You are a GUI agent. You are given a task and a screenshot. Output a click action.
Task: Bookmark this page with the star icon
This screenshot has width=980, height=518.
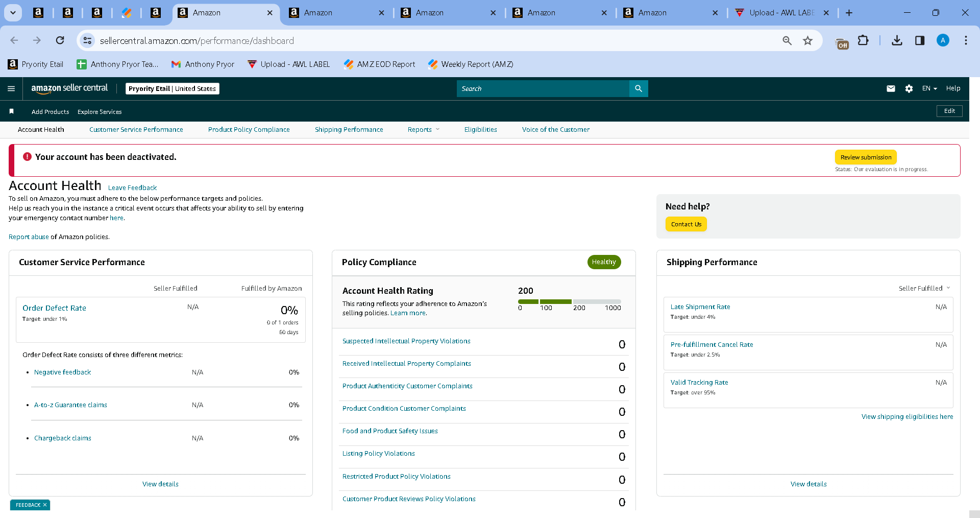pyautogui.click(x=807, y=40)
